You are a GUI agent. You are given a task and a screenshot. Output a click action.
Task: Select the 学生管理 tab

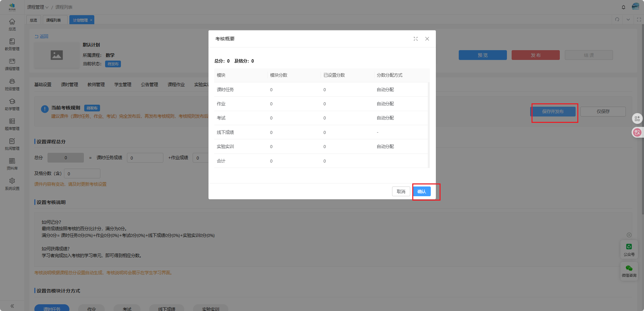pos(123,84)
